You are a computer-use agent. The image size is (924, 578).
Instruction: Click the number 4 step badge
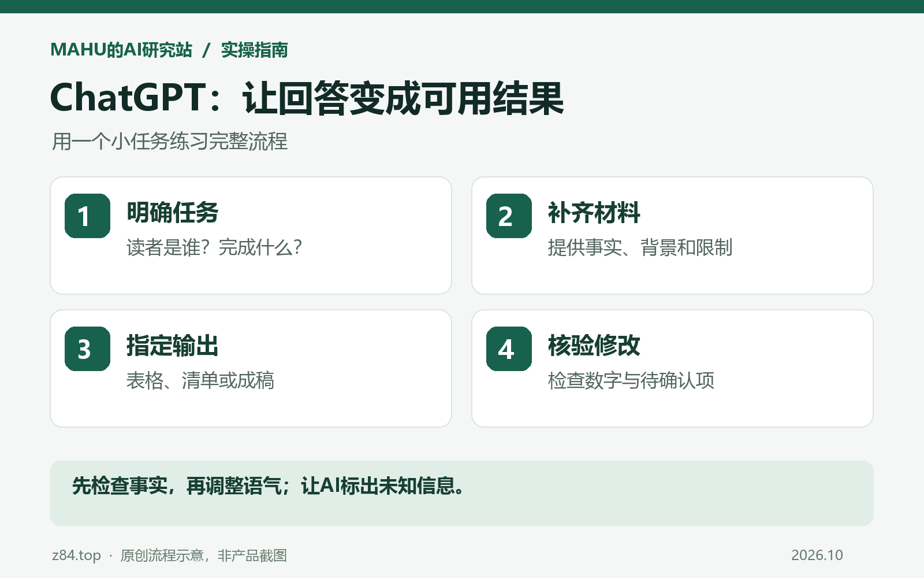click(509, 349)
